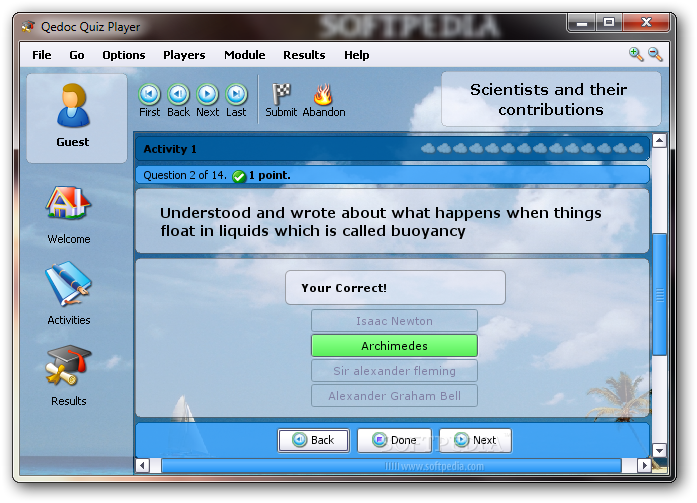This screenshot has width=697, height=503.
Task: Open the Welcome house icon
Action: pyautogui.click(x=68, y=203)
